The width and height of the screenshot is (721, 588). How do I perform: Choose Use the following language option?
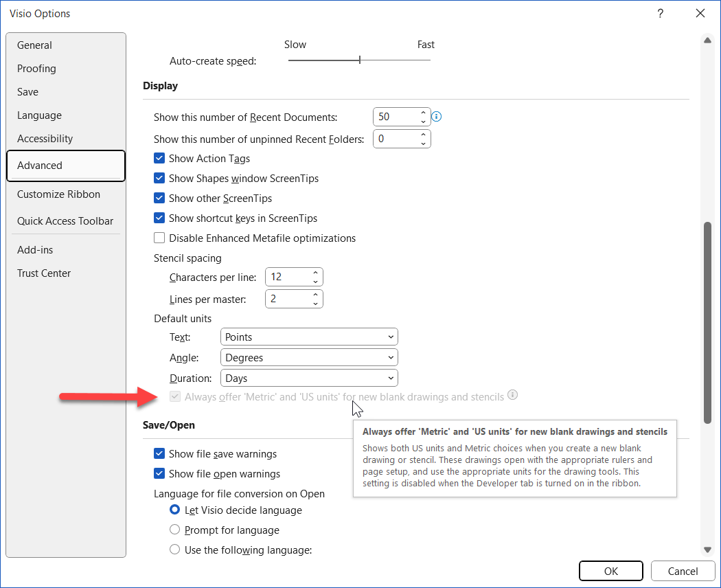point(174,550)
